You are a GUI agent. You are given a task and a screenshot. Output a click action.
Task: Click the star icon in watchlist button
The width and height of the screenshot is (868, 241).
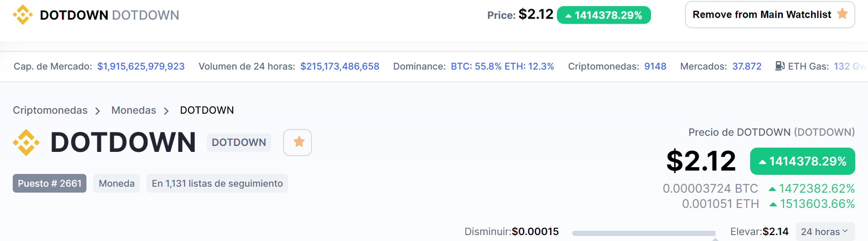(842, 14)
